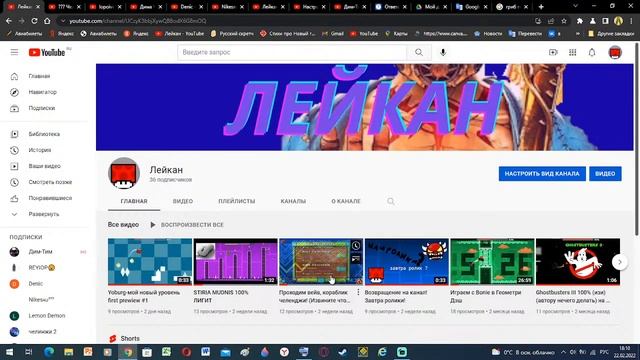Image resolution: width=640 pixels, height=360 pixels.
Task: Open browser extensions puzzle icon
Action: click(580, 21)
